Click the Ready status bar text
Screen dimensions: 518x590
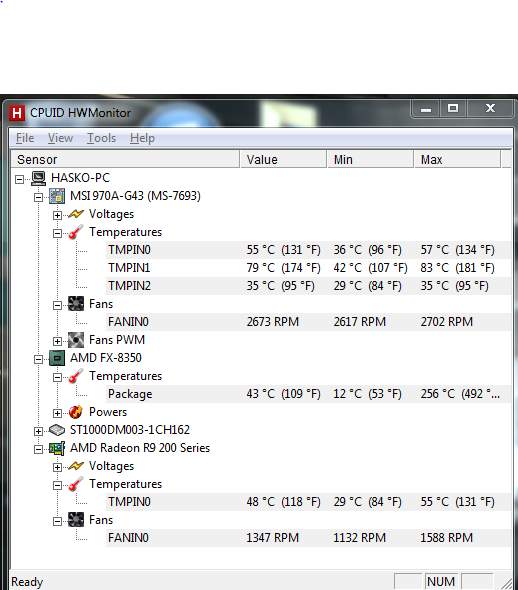[x=27, y=582]
